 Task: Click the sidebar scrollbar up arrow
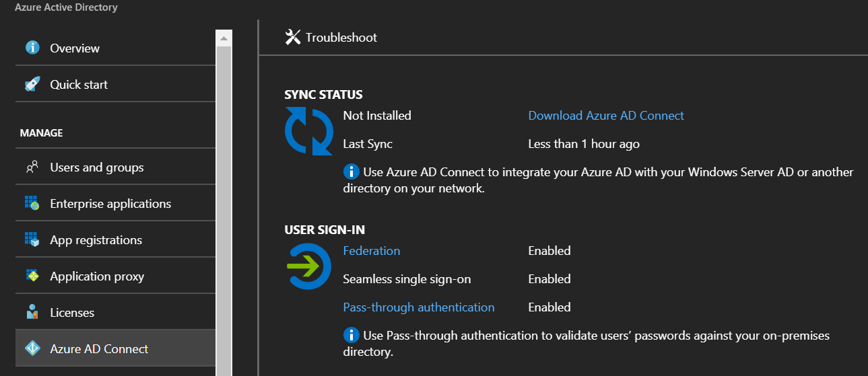coord(224,38)
